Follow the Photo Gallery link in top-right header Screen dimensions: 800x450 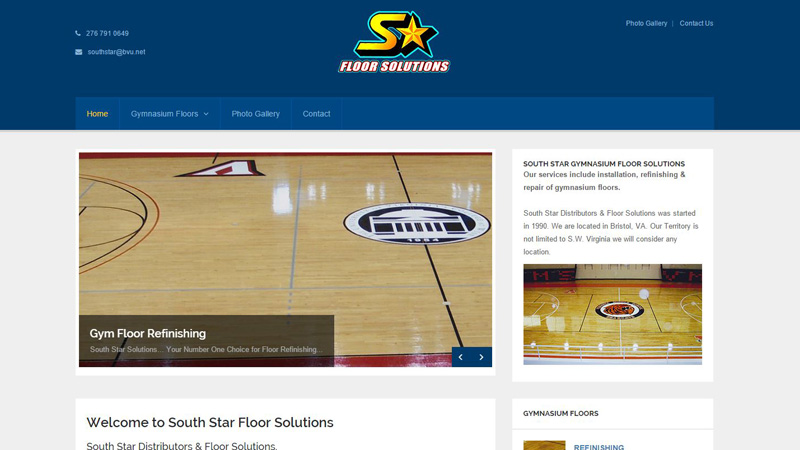pos(646,23)
